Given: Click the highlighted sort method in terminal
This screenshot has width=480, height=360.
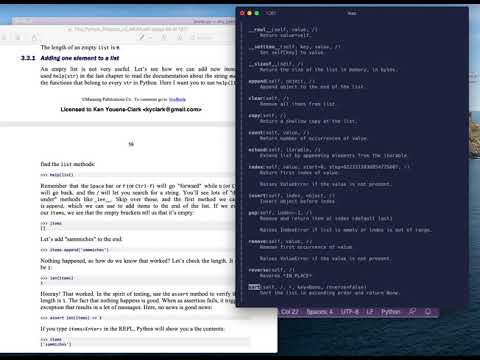Looking at the screenshot, I should click(x=254, y=287).
